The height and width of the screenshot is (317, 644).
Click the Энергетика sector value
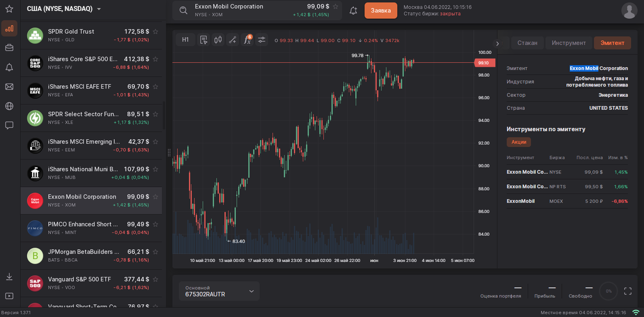click(613, 95)
